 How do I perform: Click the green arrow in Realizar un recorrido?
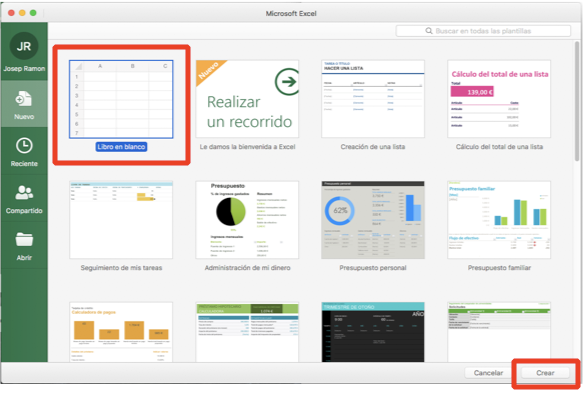point(287,81)
